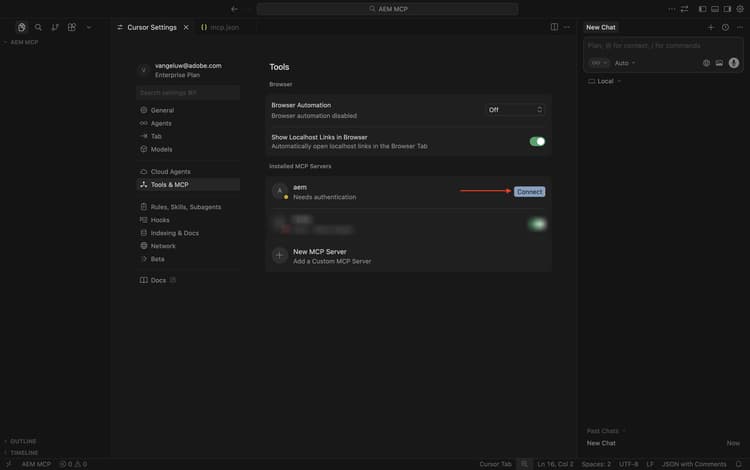Close the Cursor Settings tab

[186, 27]
